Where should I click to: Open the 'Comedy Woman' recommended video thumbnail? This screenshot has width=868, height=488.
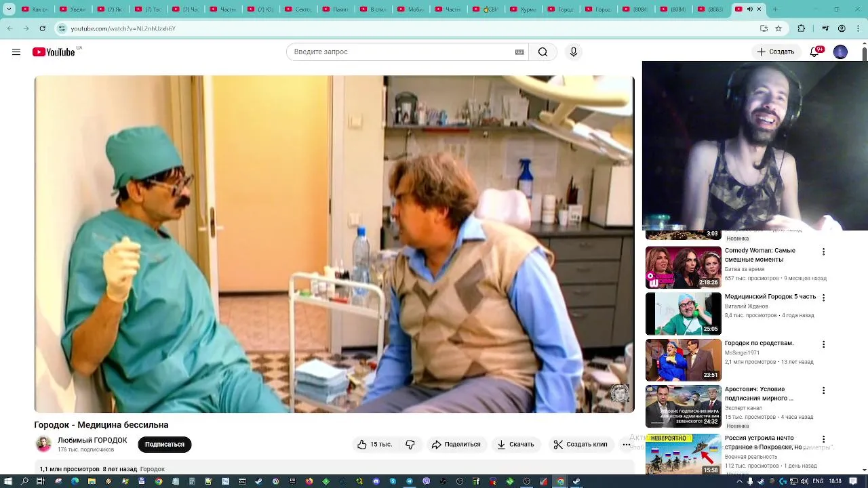683,267
